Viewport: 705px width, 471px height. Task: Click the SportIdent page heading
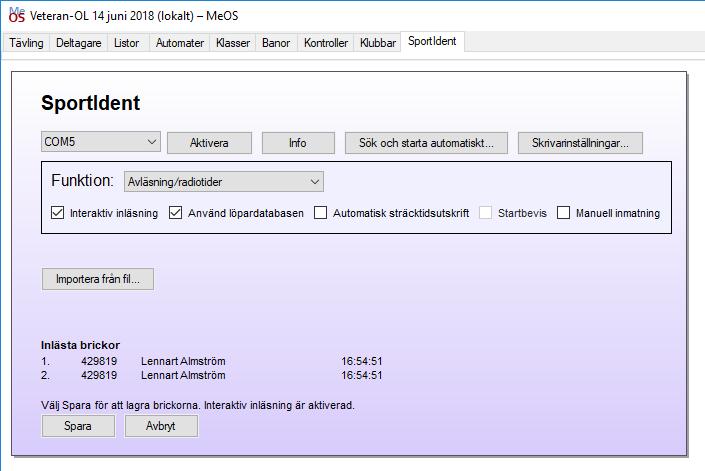pos(90,103)
